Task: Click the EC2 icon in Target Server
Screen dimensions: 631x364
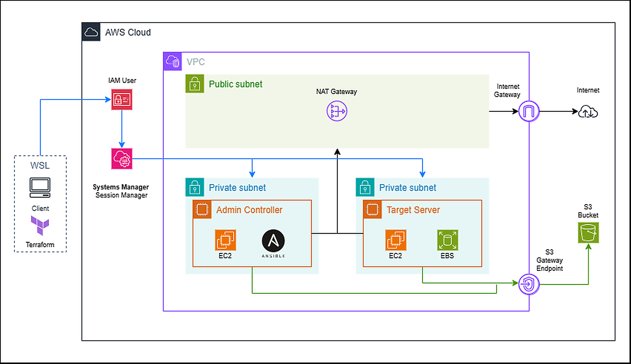Action: [x=396, y=240]
